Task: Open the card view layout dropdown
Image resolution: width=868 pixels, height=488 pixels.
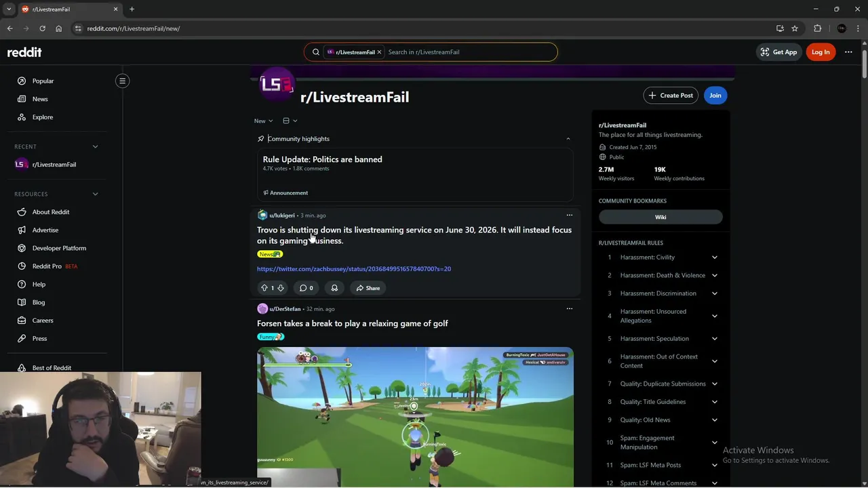Action: [290, 121]
